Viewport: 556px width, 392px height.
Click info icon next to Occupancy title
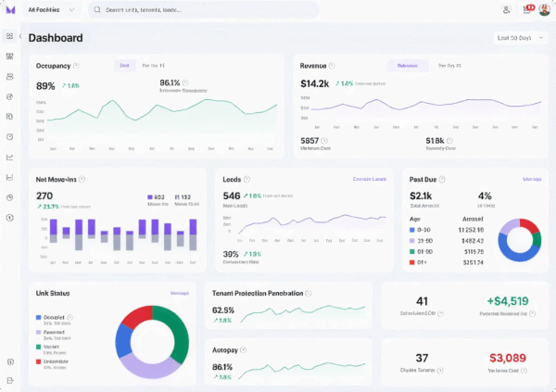pos(76,66)
